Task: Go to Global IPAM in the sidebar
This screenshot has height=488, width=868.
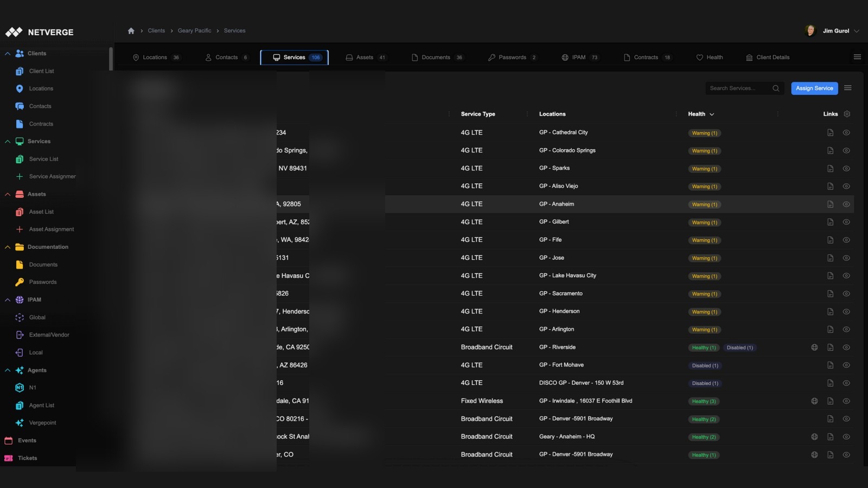Action: pos(37,317)
